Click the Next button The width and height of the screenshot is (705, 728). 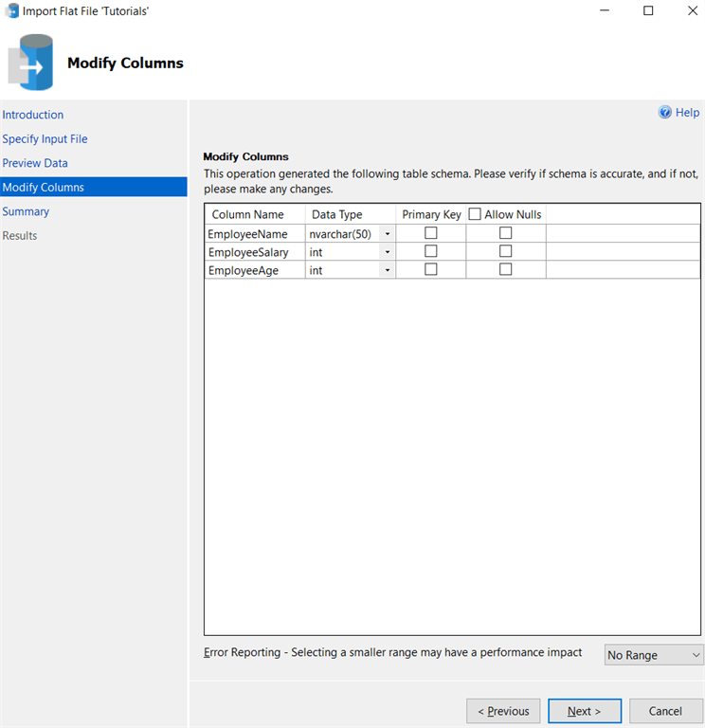585,711
